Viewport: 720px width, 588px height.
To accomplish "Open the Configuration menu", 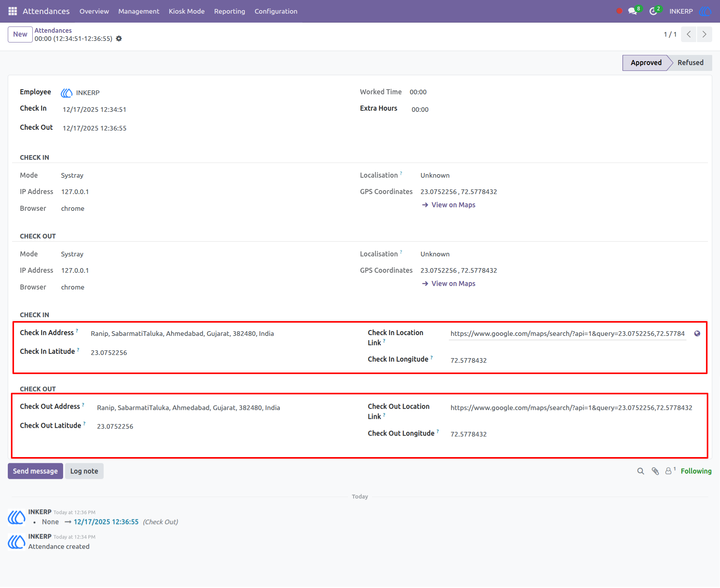I will 276,11.
